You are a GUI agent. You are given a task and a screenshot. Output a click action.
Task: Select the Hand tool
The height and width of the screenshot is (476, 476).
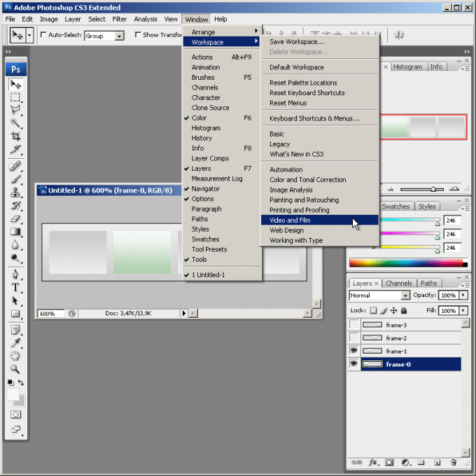pos(15,356)
